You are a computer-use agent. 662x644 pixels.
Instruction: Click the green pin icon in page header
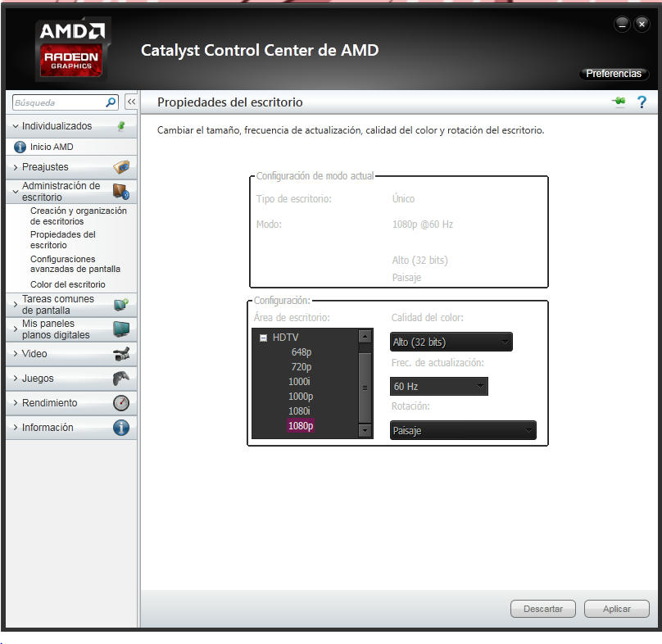pyautogui.click(x=619, y=102)
